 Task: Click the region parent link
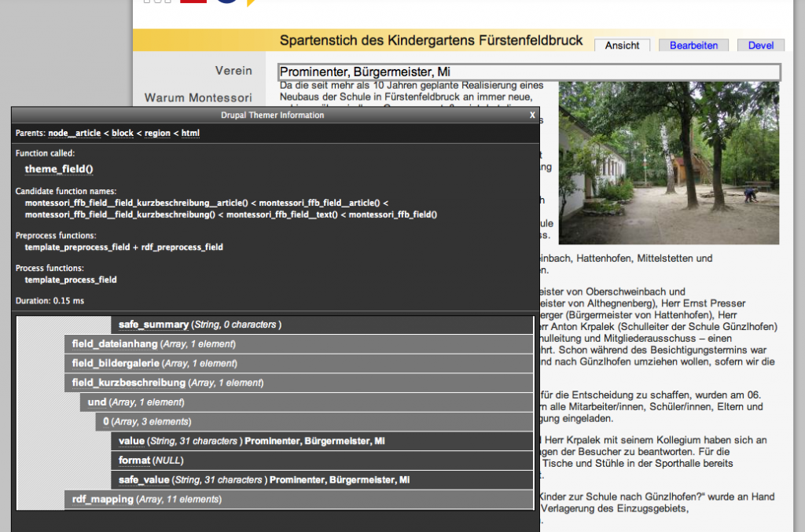(x=157, y=134)
